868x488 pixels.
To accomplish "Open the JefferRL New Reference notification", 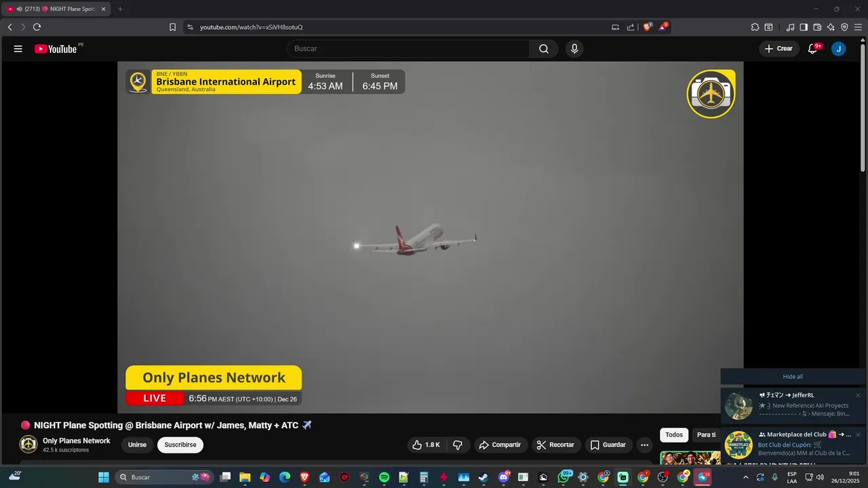I will [x=793, y=405].
